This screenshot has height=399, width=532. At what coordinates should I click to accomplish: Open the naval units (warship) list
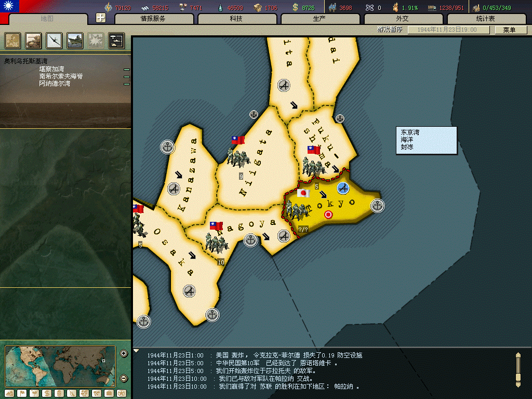[x=75, y=41]
